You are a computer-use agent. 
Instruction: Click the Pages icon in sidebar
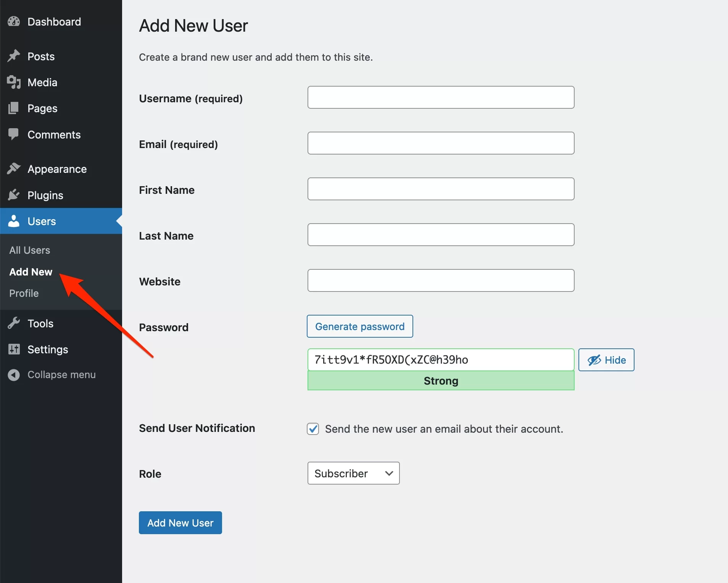pyautogui.click(x=14, y=108)
